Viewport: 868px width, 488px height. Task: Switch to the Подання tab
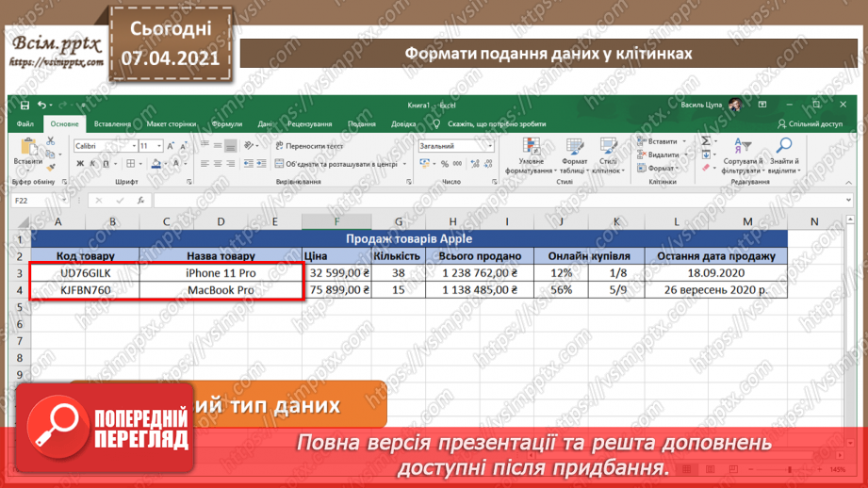tap(362, 124)
